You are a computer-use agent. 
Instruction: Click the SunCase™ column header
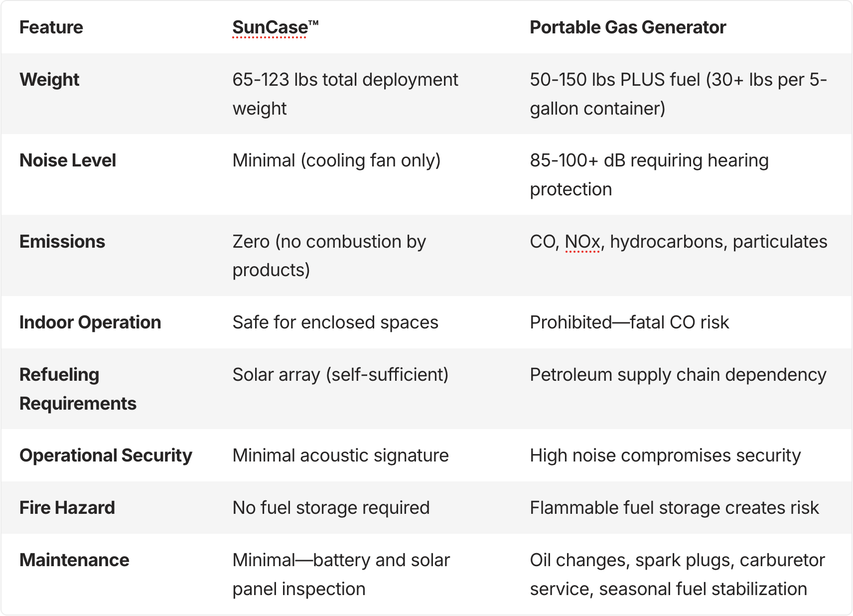275,27
